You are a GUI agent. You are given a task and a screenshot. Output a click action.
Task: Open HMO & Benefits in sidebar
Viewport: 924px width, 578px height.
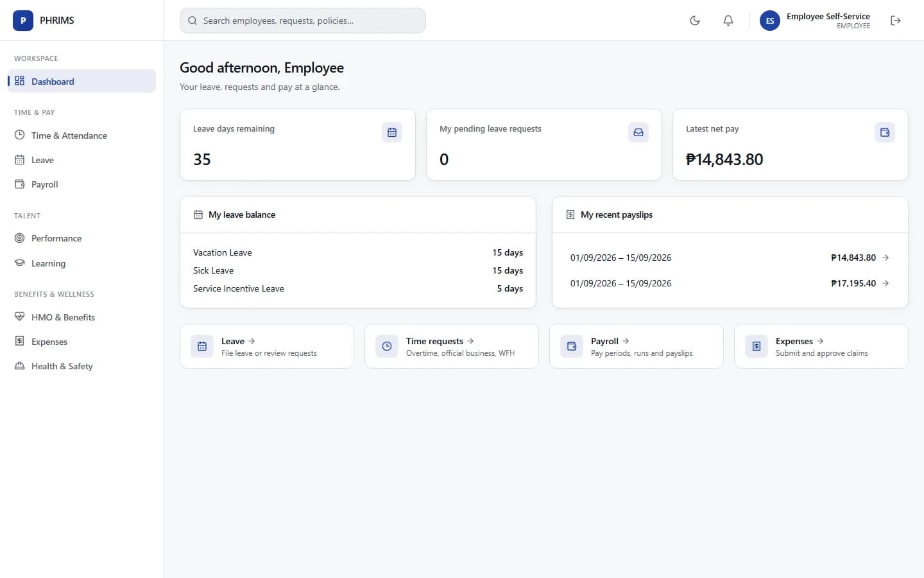click(x=81, y=317)
